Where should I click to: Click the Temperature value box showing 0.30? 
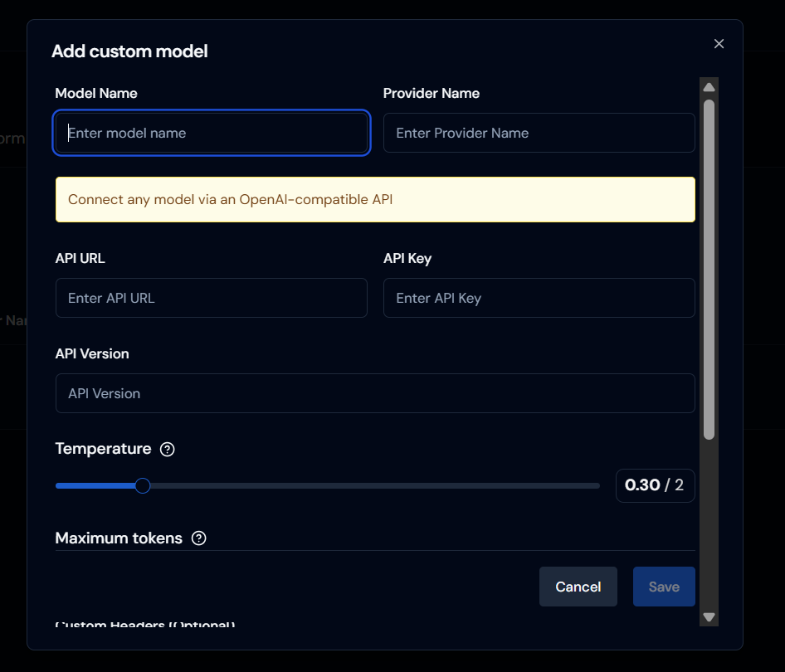point(656,485)
